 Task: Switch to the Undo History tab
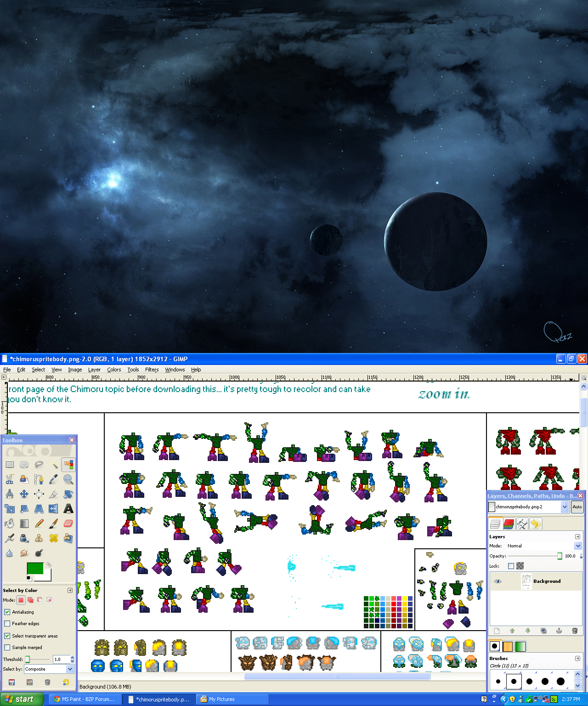536,524
